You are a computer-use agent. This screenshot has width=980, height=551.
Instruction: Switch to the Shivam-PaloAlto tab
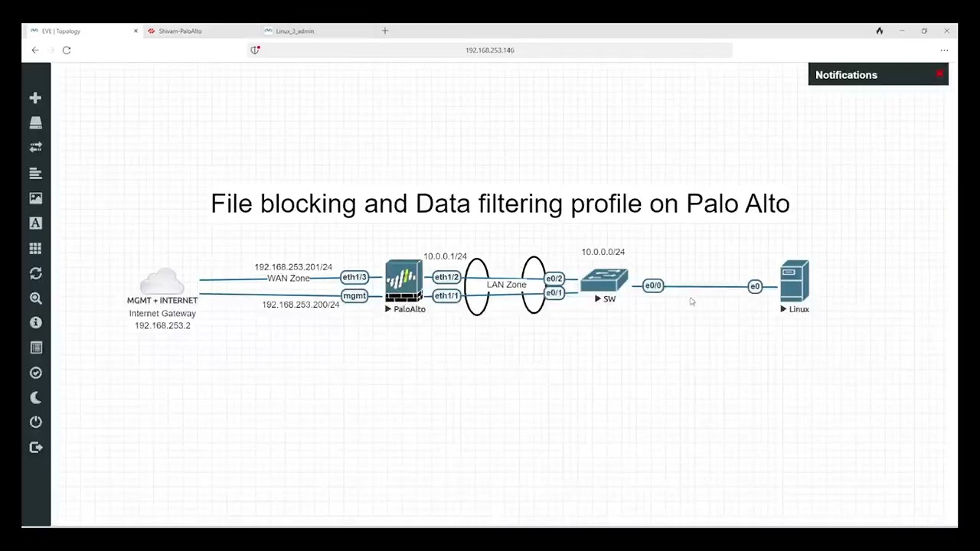click(x=180, y=31)
